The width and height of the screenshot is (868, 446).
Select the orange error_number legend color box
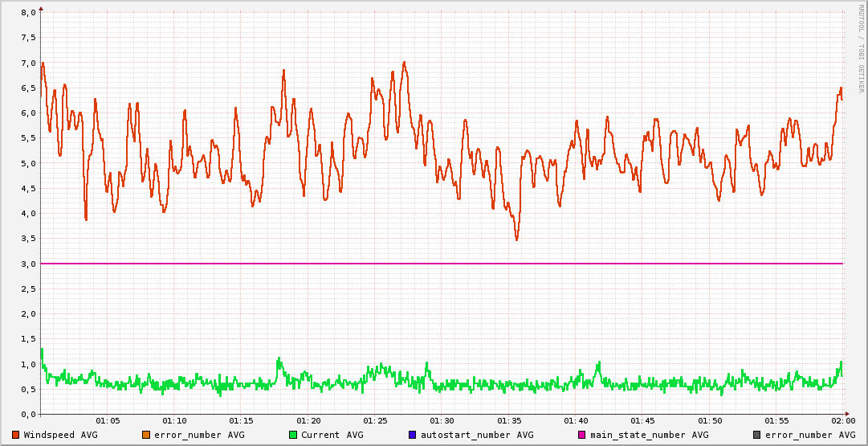(146, 435)
